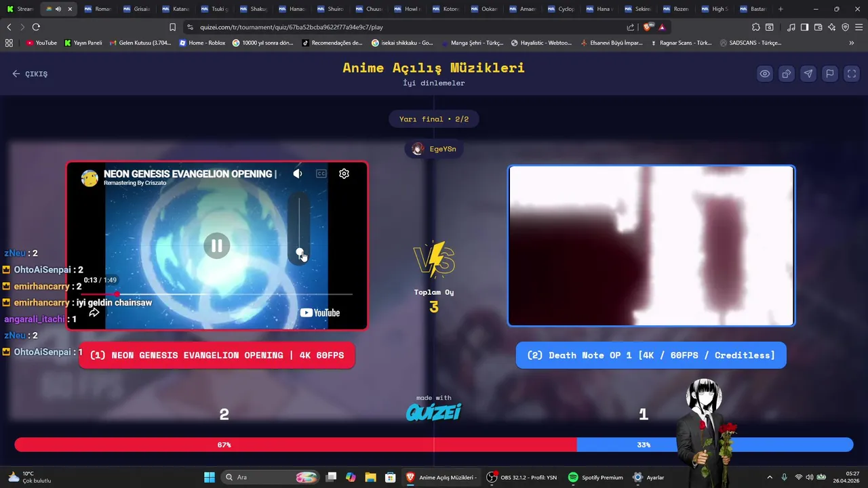The width and height of the screenshot is (868, 488).
Task: Click the site settings icon in address bar
Action: tap(190, 27)
